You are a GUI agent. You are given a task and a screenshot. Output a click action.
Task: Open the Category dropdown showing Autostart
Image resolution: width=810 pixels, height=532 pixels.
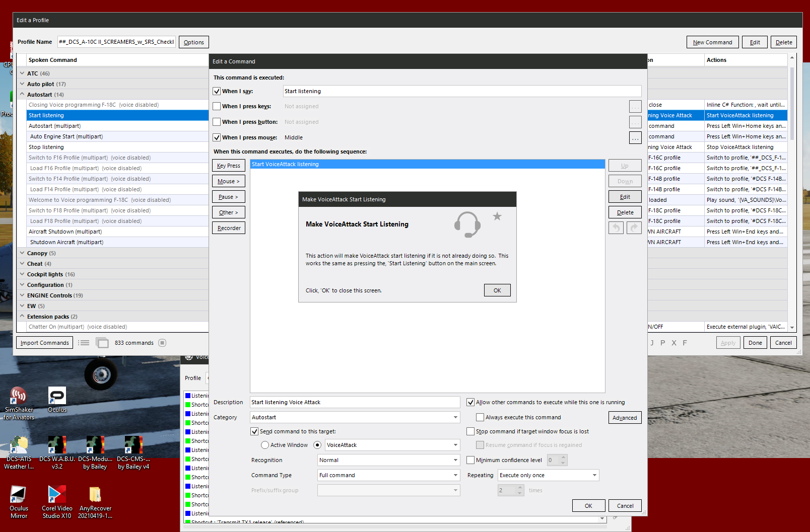coord(355,417)
